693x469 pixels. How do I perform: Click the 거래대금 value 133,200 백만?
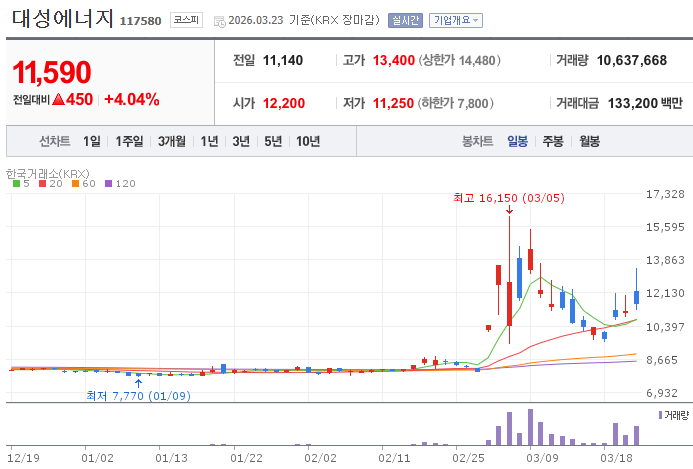click(x=645, y=103)
